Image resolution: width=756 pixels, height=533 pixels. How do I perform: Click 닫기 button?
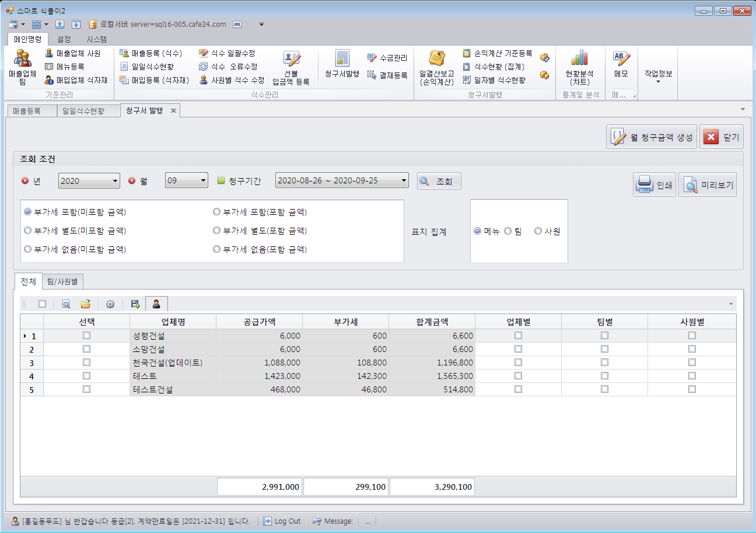721,137
